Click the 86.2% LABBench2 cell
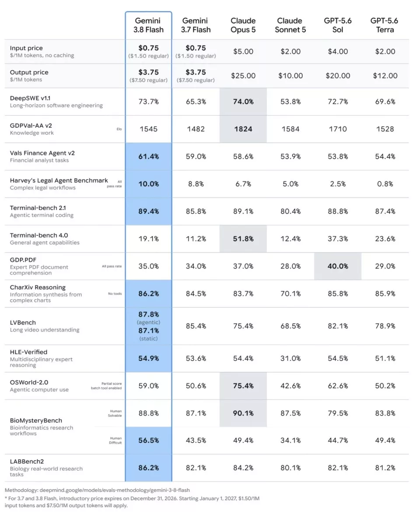 click(149, 468)
